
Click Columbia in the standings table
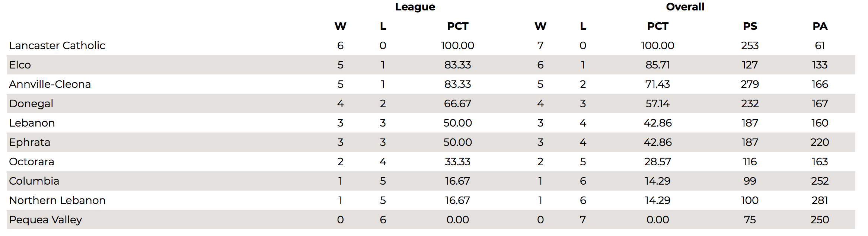[x=34, y=181]
